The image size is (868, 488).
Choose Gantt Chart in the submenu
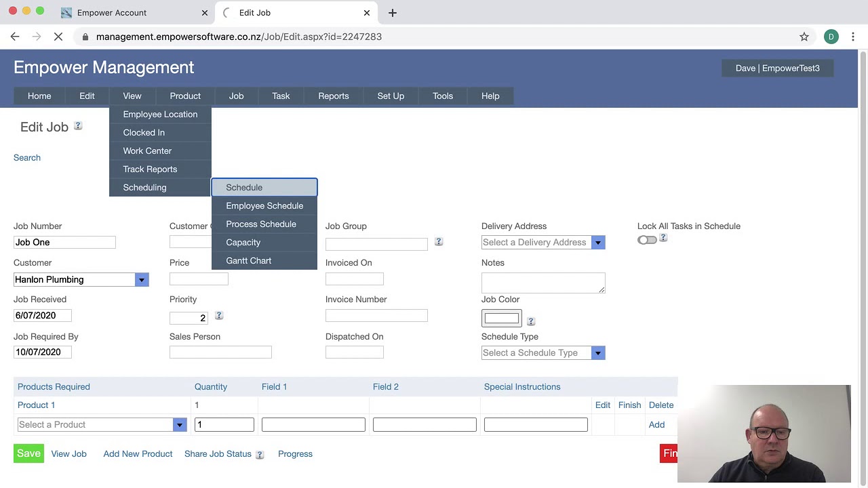pyautogui.click(x=264, y=261)
